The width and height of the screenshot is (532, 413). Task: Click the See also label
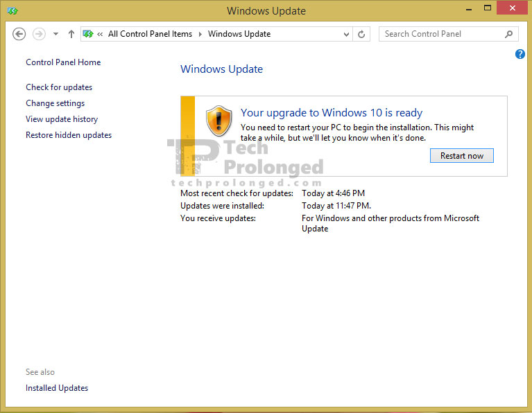[40, 372]
